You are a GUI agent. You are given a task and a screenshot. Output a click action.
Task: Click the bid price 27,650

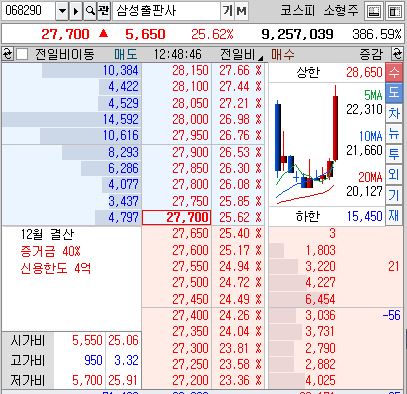tap(190, 234)
